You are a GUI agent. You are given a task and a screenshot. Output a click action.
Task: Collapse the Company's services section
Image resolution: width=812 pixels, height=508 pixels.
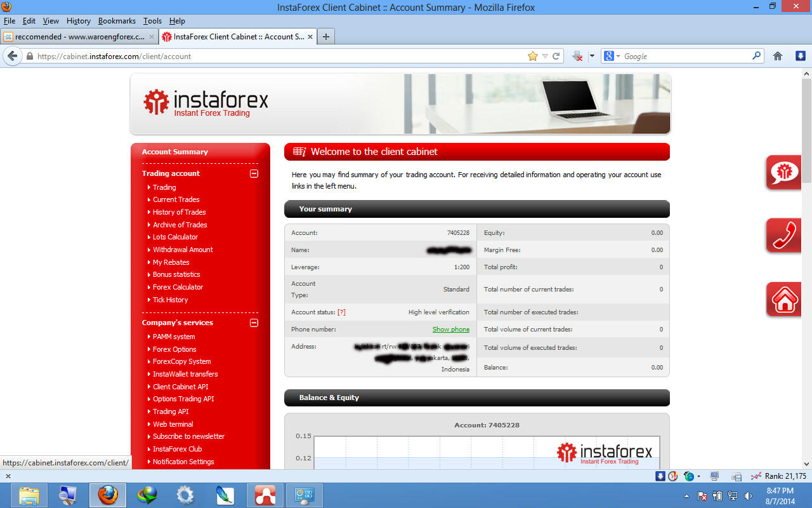254,323
